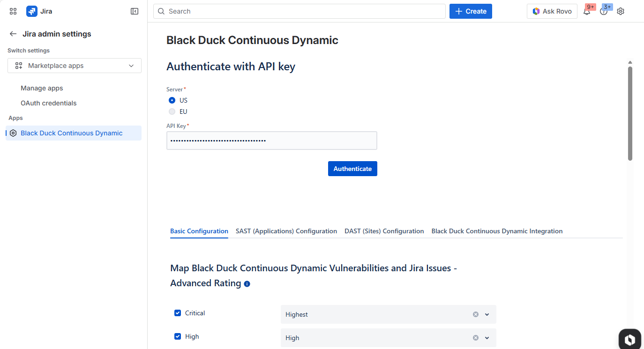644x349 pixels.
Task: Click the Jira logo
Action: coord(31,11)
